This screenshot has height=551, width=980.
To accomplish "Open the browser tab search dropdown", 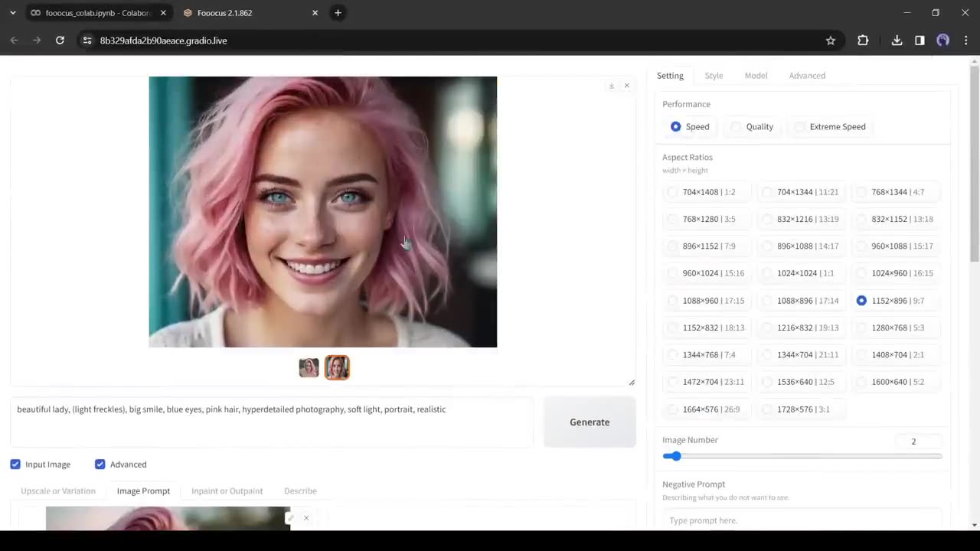I will point(13,13).
